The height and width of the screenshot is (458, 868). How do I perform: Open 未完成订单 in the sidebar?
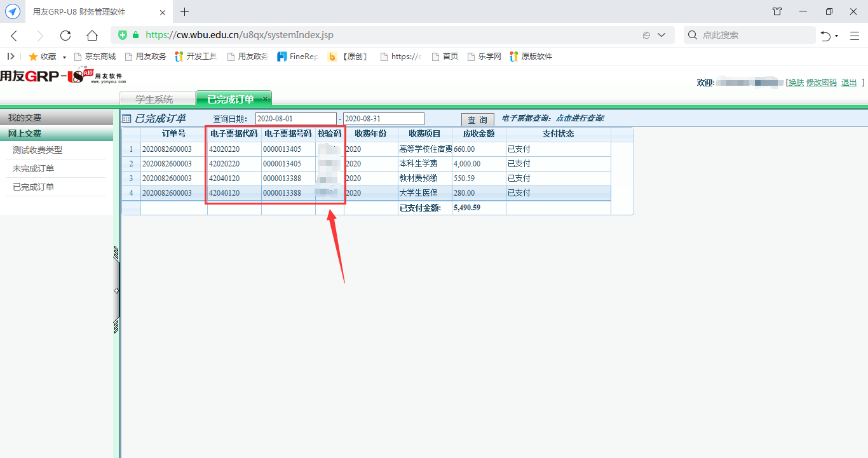pyautogui.click(x=33, y=168)
